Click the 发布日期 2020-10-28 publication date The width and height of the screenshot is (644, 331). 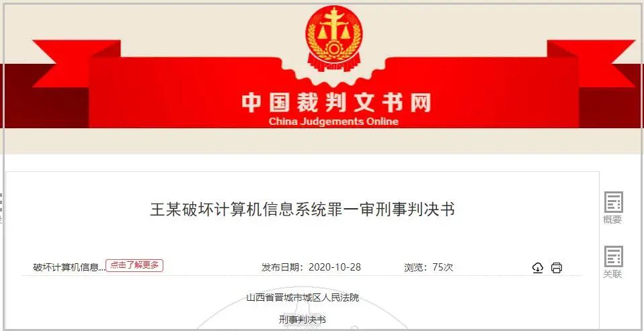click(311, 267)
